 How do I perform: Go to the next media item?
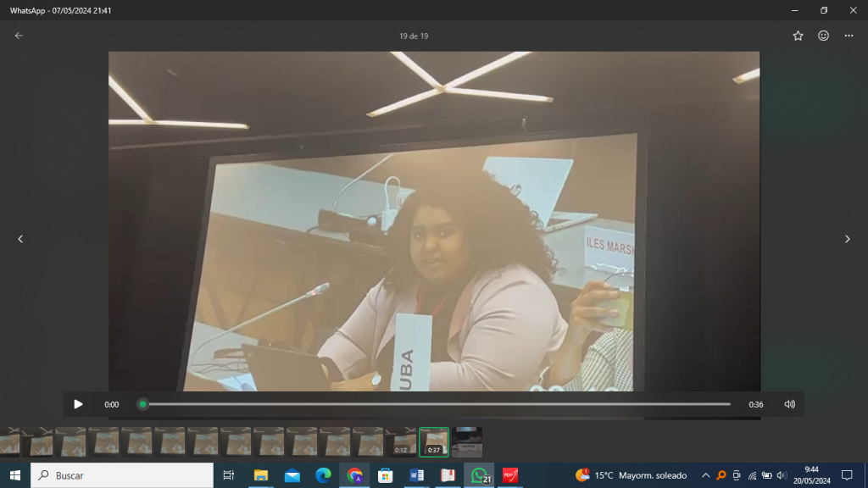pyautogui.click(x=847, y=239)
